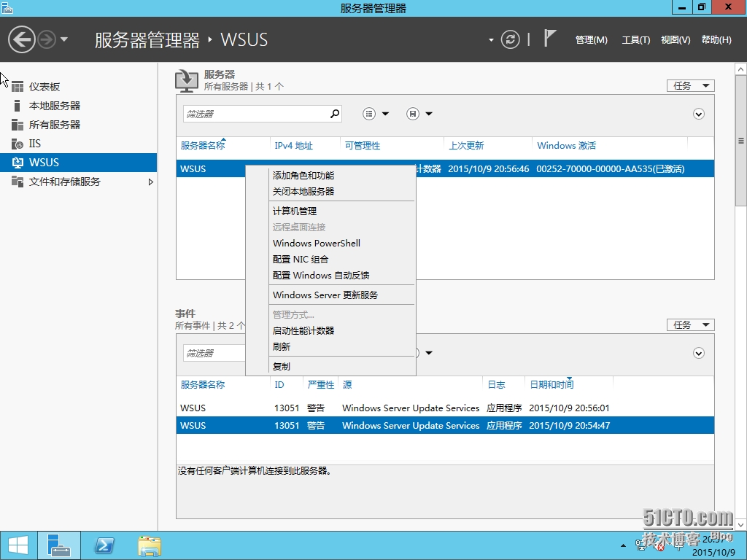Click the forward navigation arrow
The image size is (747, 560).
(x=47, y=39)
